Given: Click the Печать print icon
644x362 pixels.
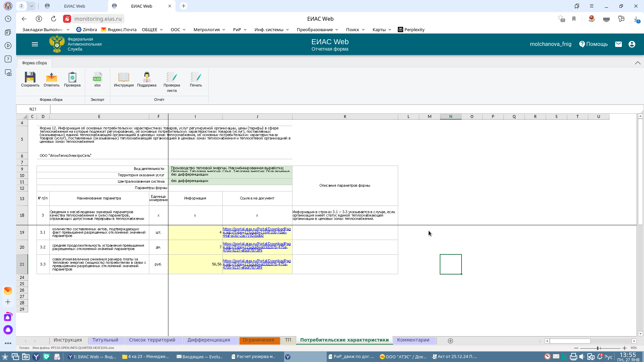Looking at the screenshot, I should click(196, 79).
